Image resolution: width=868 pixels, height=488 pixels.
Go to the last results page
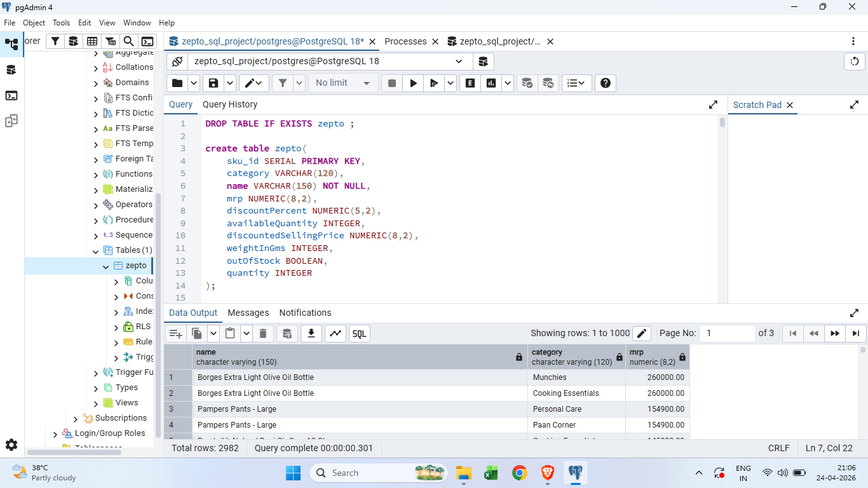click(856, 333)
